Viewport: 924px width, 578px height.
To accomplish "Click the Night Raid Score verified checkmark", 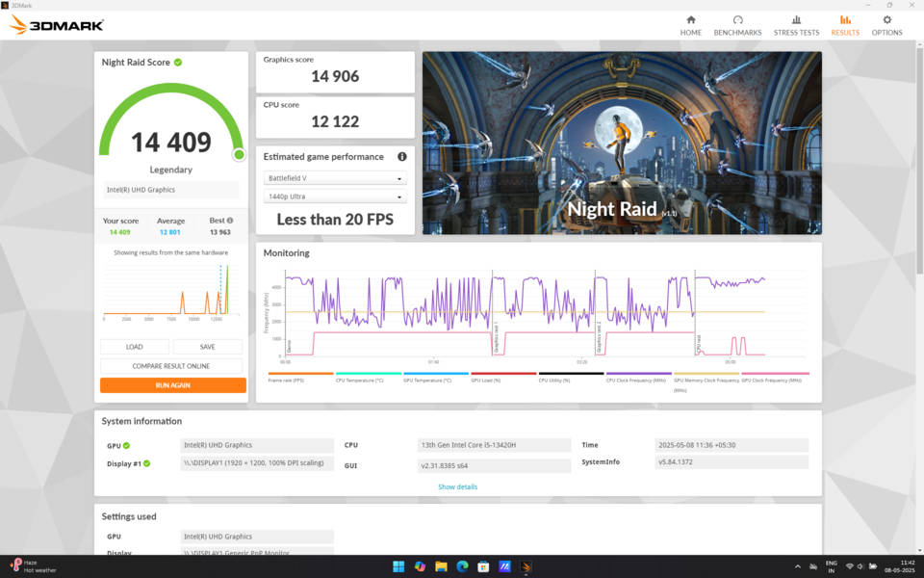I will 178,62.
